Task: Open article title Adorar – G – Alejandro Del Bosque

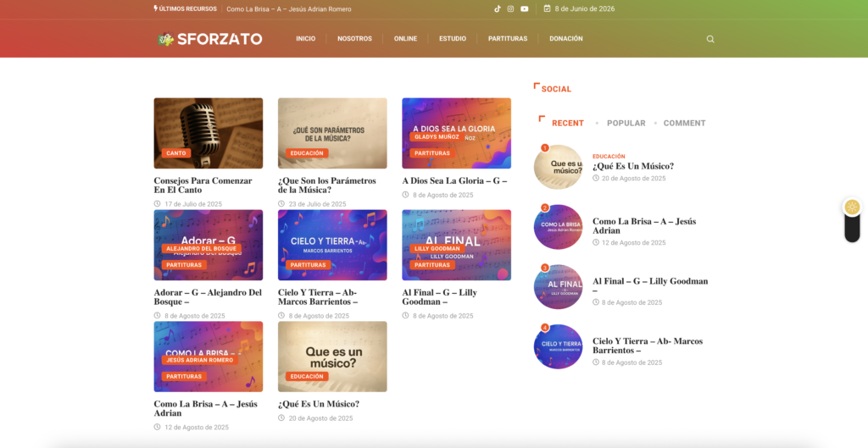Action: click(208, 297)
